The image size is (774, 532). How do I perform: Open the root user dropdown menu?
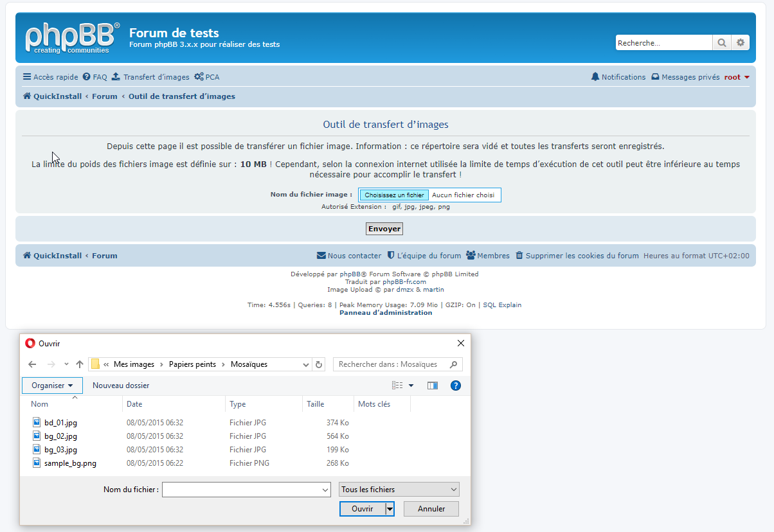click(x=737, y=77)
